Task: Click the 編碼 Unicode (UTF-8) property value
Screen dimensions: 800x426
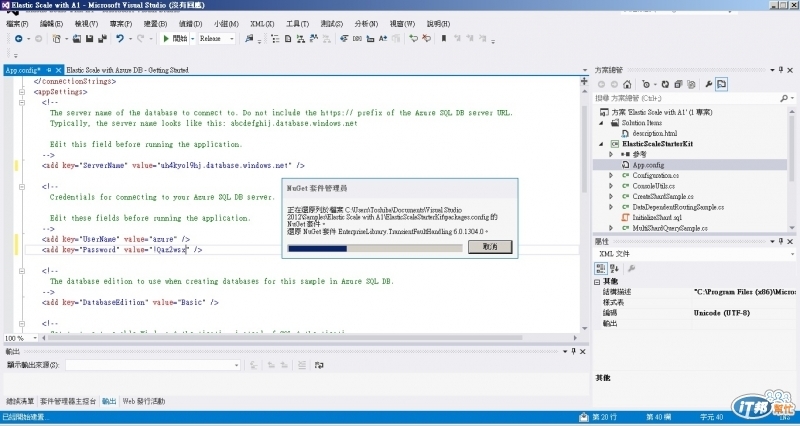Action: [x=721, y=313]
